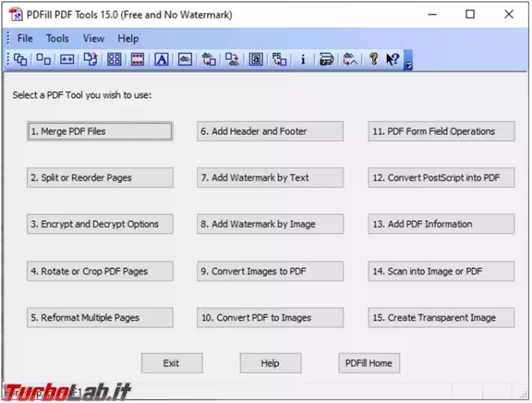
Task: Choose the 12. Convert PostScript into PDF button
Action: click(442, 178)
